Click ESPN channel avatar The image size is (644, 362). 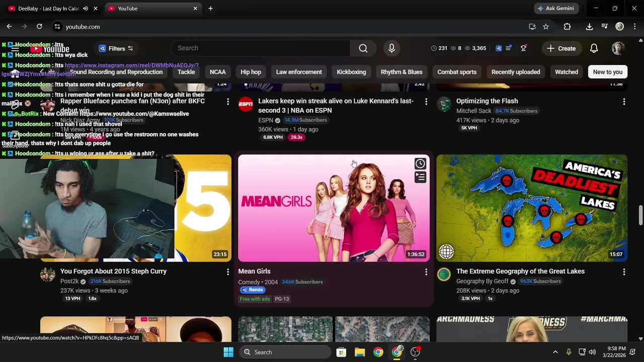coord(246,105)
